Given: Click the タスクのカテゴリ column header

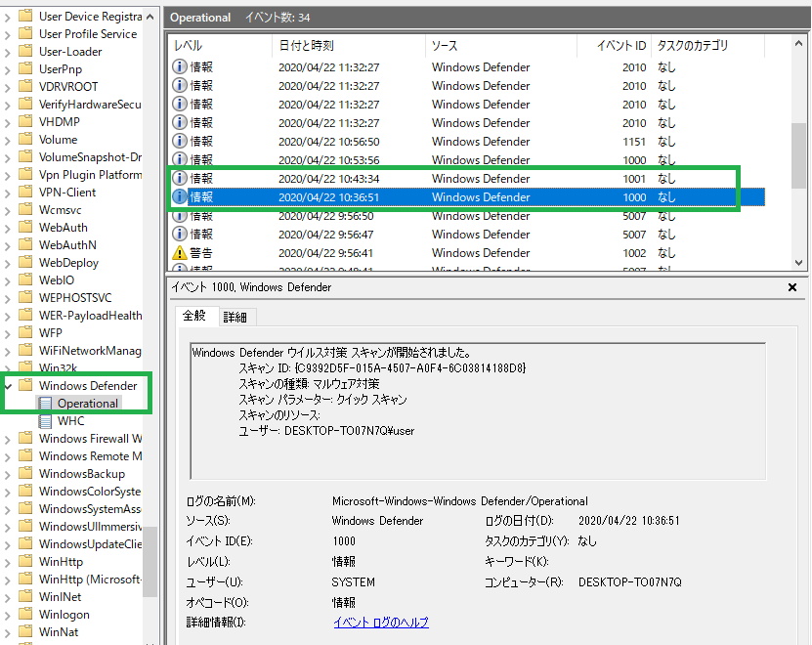Looking at the screenshot, I should point(707,46).
